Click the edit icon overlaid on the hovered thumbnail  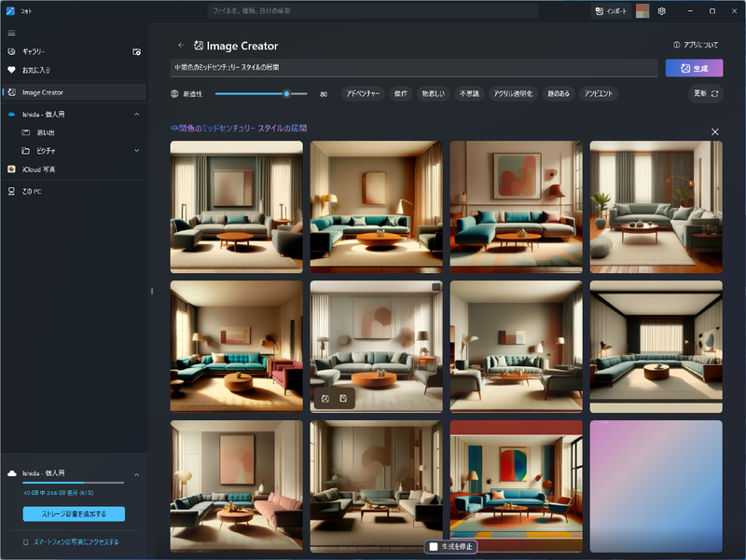pos(325,399)
